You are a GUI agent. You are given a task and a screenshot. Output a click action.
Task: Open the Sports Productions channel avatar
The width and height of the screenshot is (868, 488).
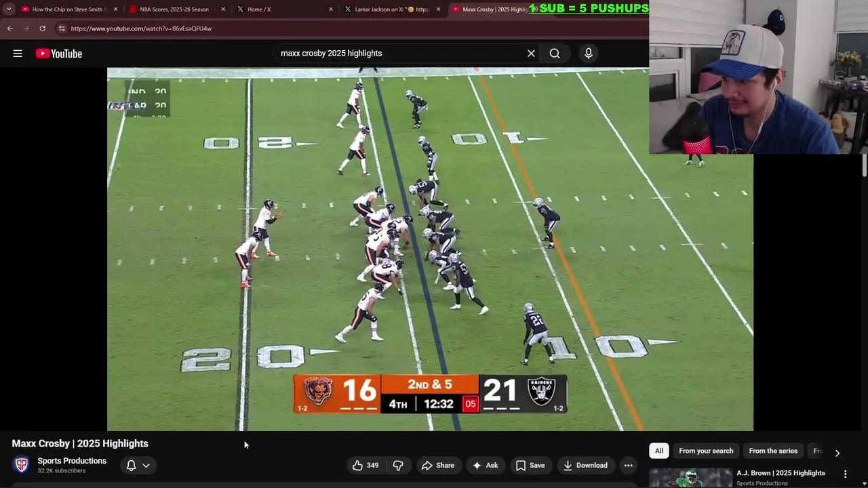(22, 465)
